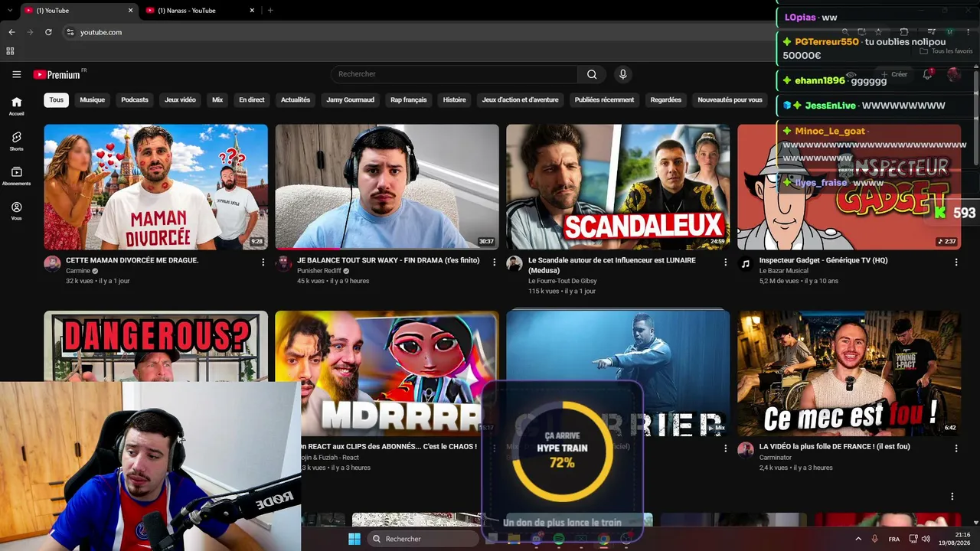
Task: Click the FRA keyboard language indicator
Action: (x=894, y=539)
